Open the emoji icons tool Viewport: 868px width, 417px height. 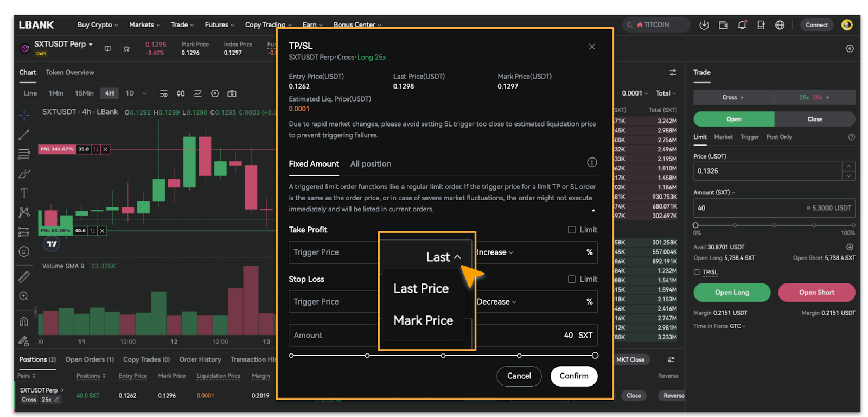click(x=24, y=251)
